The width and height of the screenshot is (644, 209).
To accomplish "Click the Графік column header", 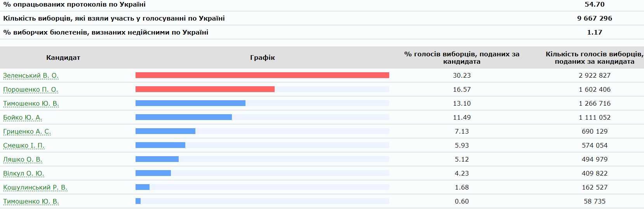I will (262, 57).
